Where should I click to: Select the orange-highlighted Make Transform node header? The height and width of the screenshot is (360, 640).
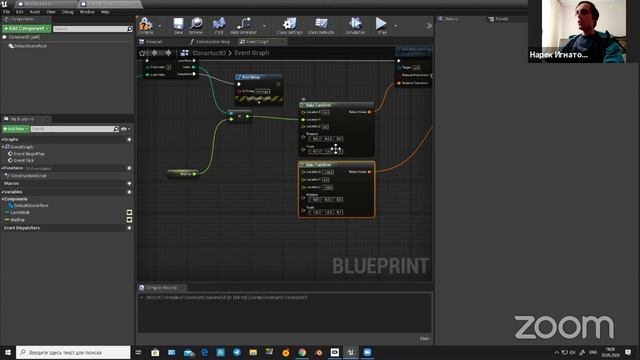336,164
